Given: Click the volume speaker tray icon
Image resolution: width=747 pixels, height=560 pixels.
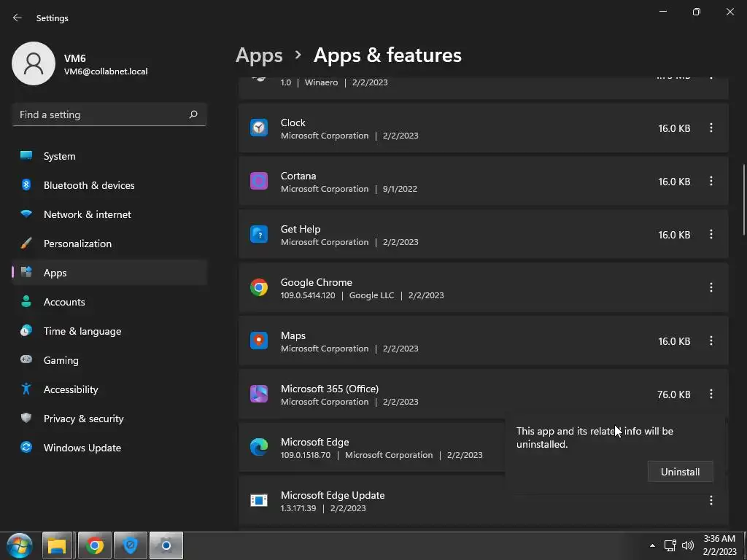Looking at the screenshot, I should click(687, 545).
